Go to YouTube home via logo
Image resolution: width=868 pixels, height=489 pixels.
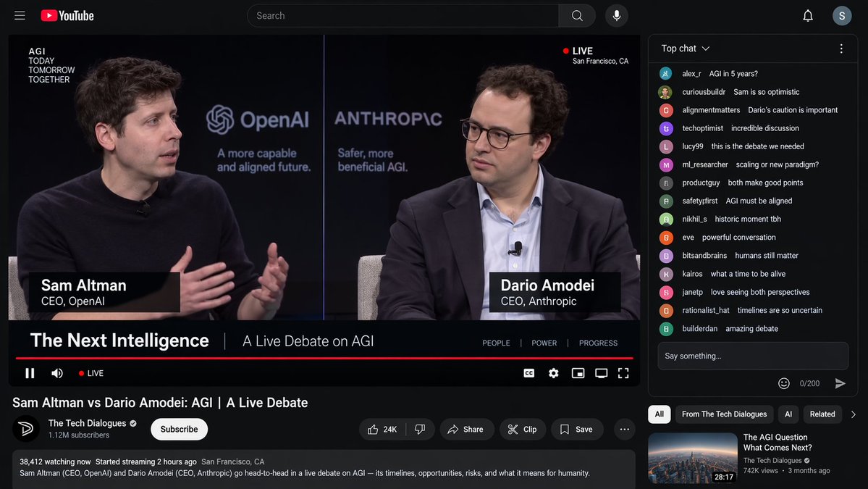pyautogui.click(x=67, y=15)
